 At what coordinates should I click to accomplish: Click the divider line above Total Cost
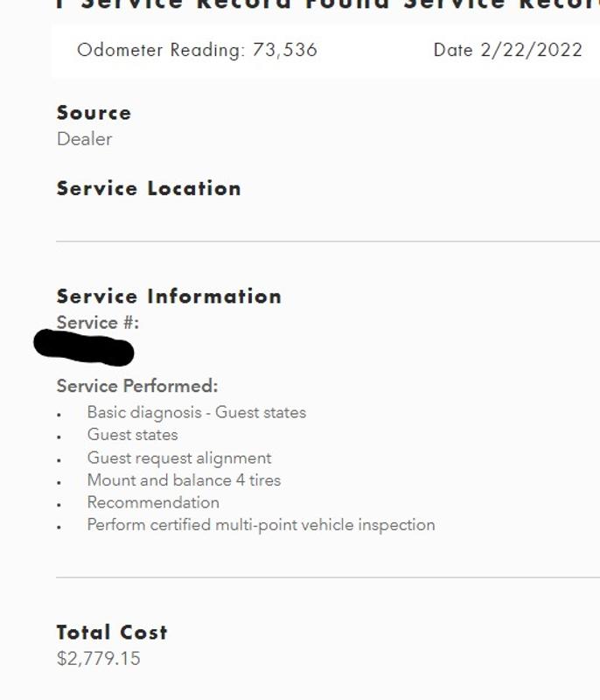pyautogui.click(x=328, y=577)
